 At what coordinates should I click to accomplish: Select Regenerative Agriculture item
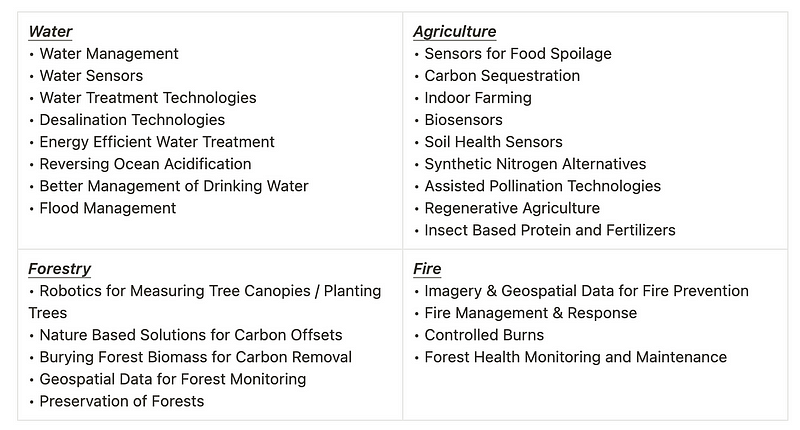point(512,208)
